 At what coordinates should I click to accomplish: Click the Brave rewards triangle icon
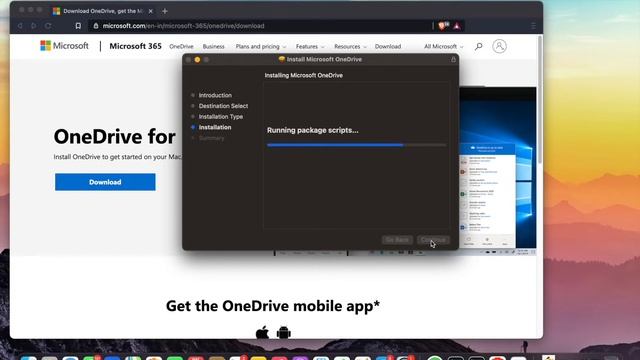(457, 26)
